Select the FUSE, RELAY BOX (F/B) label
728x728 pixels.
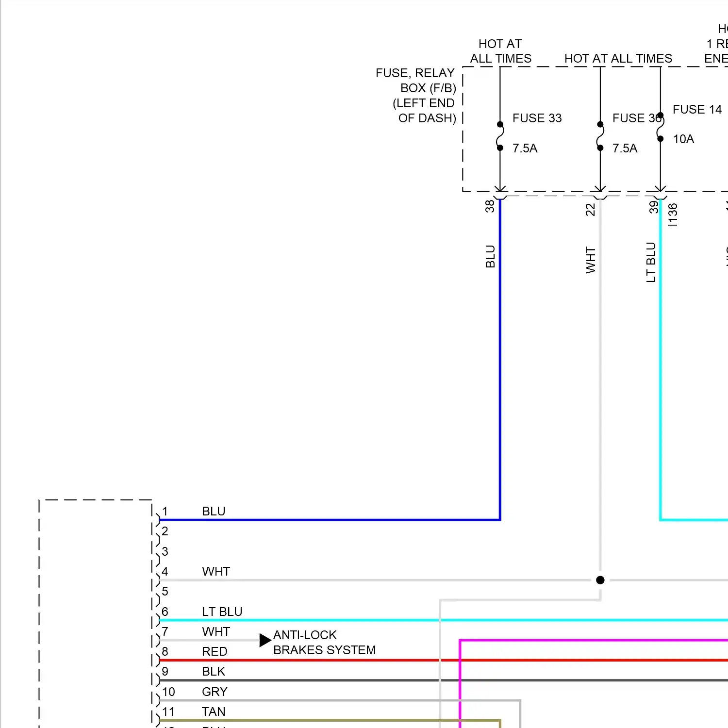click(x=416, y=81)
